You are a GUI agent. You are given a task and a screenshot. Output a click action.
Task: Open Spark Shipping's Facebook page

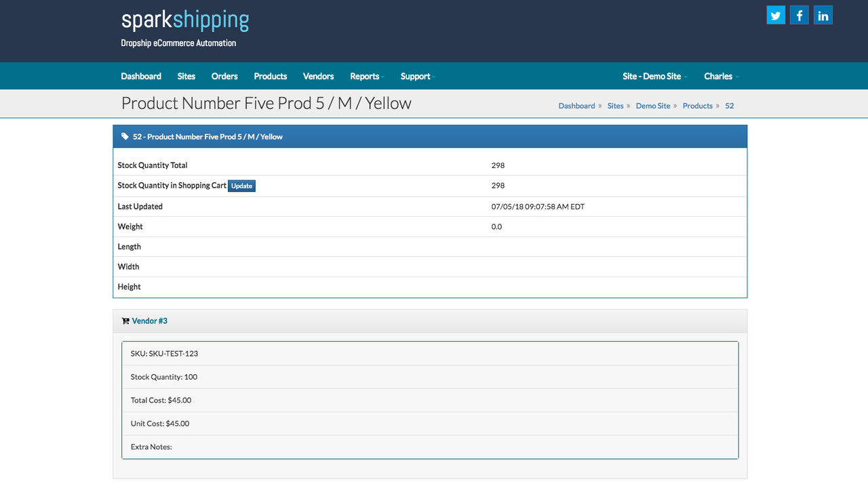[799, 14]
